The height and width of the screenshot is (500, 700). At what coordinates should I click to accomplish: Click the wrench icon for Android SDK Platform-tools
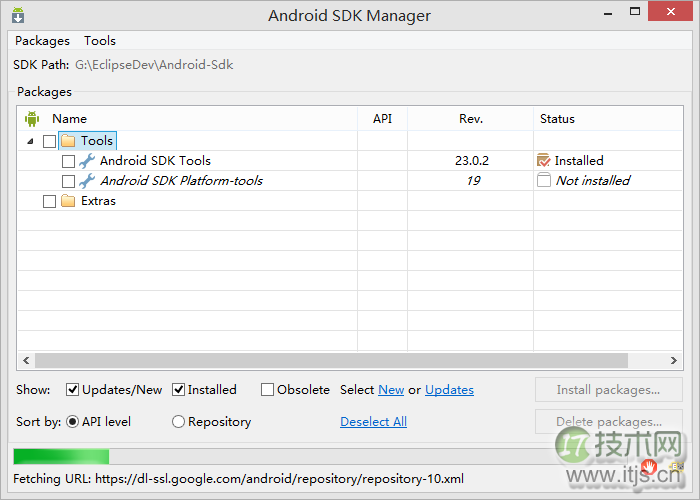(x=87, y=181)
